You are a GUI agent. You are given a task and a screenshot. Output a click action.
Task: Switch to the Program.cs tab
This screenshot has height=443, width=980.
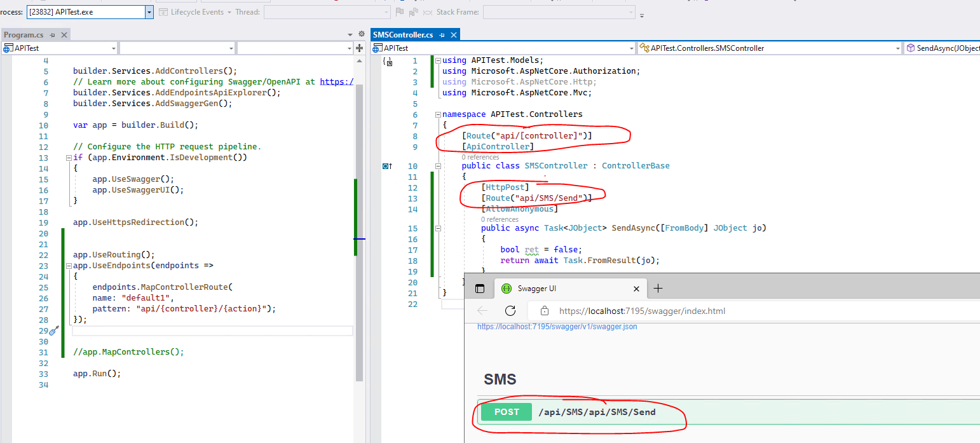[x=24, y=35]
